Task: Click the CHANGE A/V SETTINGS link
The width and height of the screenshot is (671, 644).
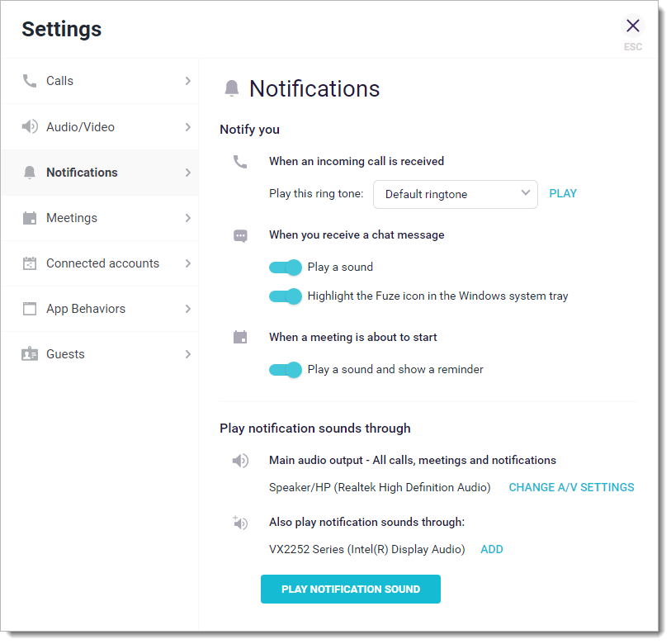Action: (571, 487)
